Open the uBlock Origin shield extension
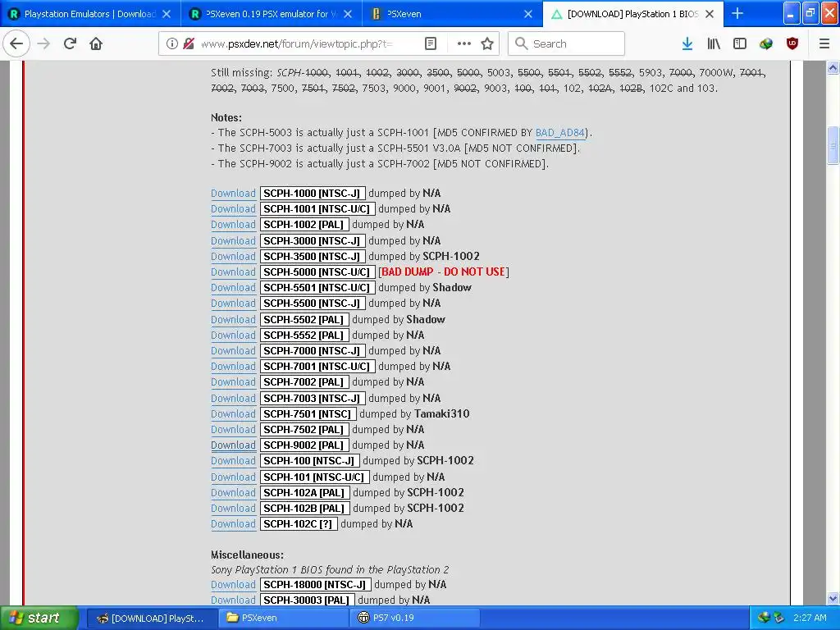This screenshot has width=840, height=630. click(x=792, y=43)
